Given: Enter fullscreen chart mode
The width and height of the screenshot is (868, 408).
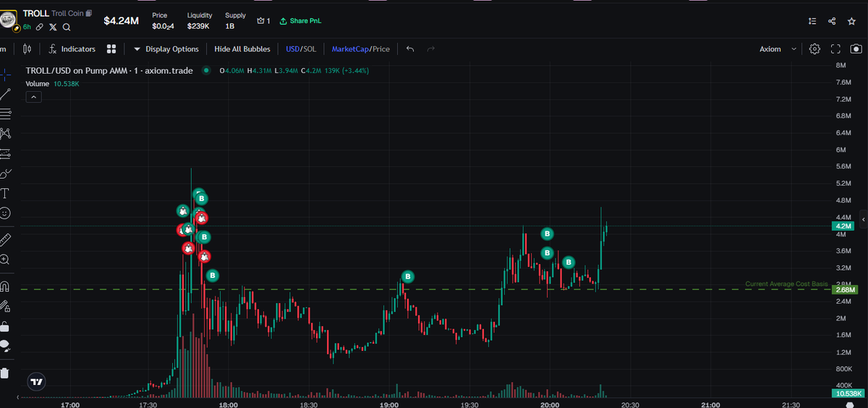Looking at the screenshot, I should (x=835, y=49).
